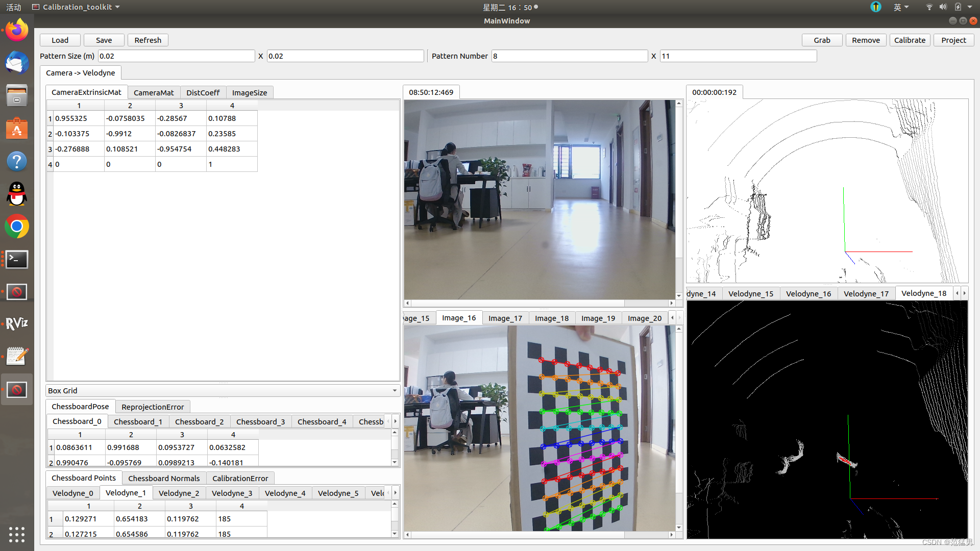The width and height of the screenshot is (980, 551).
Task: Click Camera -> Velodyne panel icon
Action: pyautogui.click(x=80, y=72)
